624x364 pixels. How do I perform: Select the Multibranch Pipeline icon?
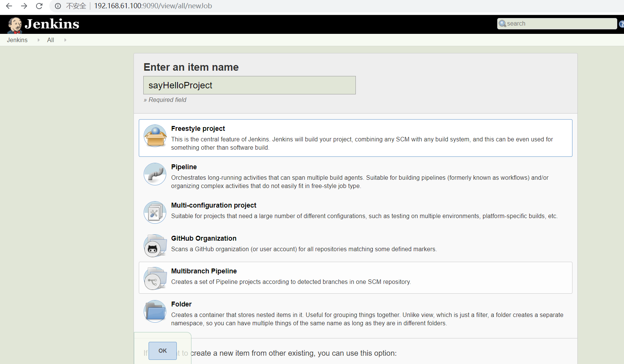[x=155, y=278]
